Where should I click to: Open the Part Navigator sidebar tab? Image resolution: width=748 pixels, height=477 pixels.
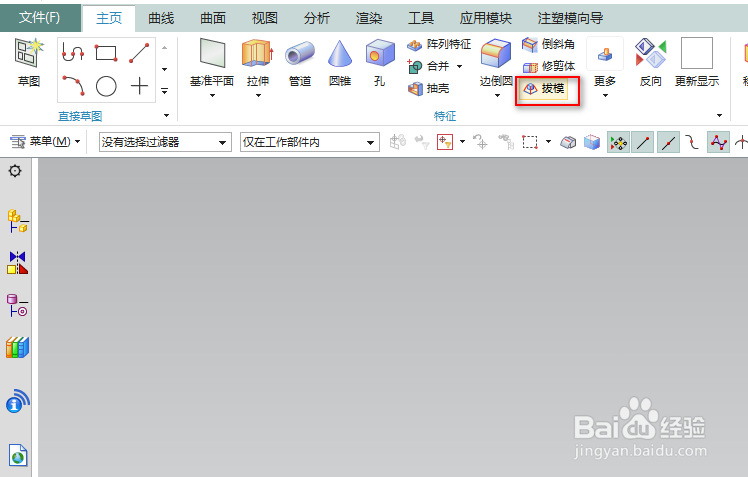[x=18, y=305]
